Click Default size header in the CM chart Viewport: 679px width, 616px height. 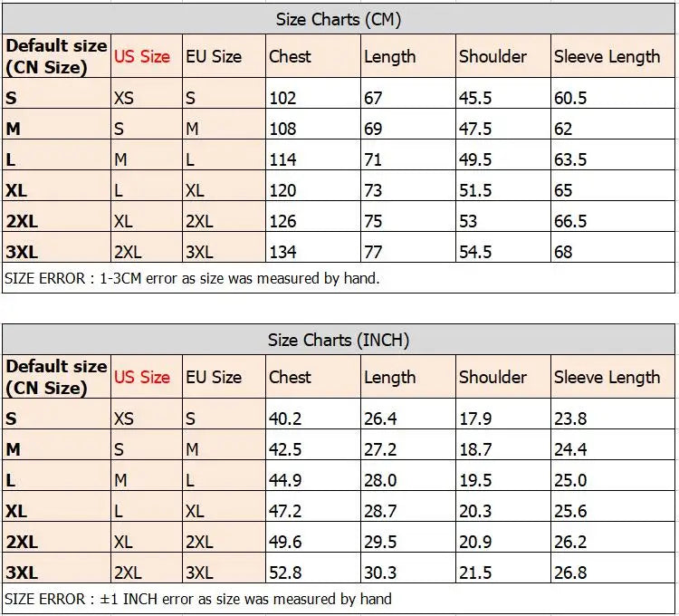click(x=56, y=56)
